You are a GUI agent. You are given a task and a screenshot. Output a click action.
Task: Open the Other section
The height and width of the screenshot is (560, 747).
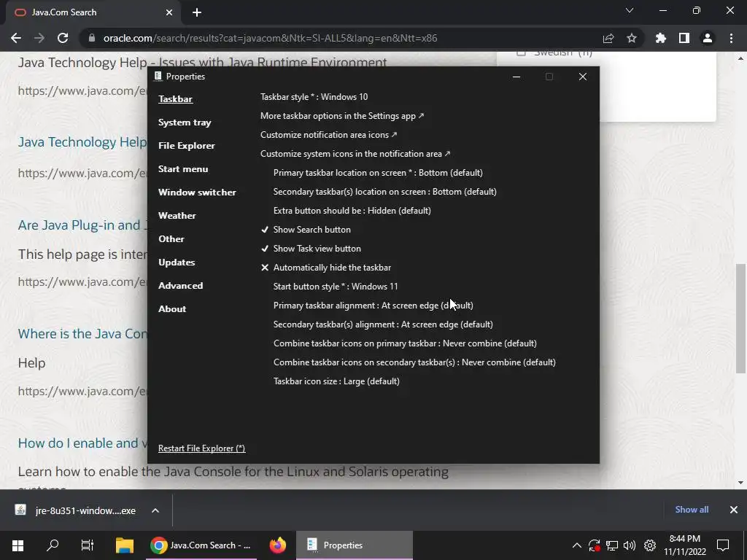coord(171,239)
